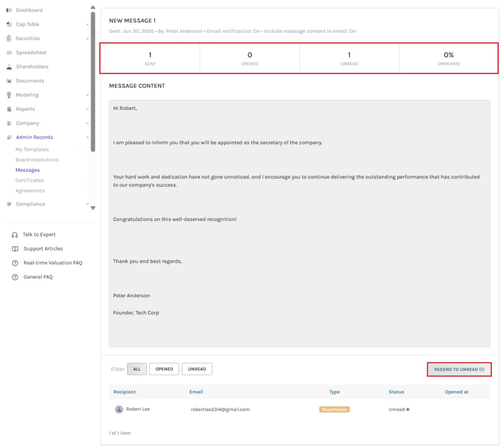
Task: Filter recipients by OPENED
Action: tap(164, 369)
